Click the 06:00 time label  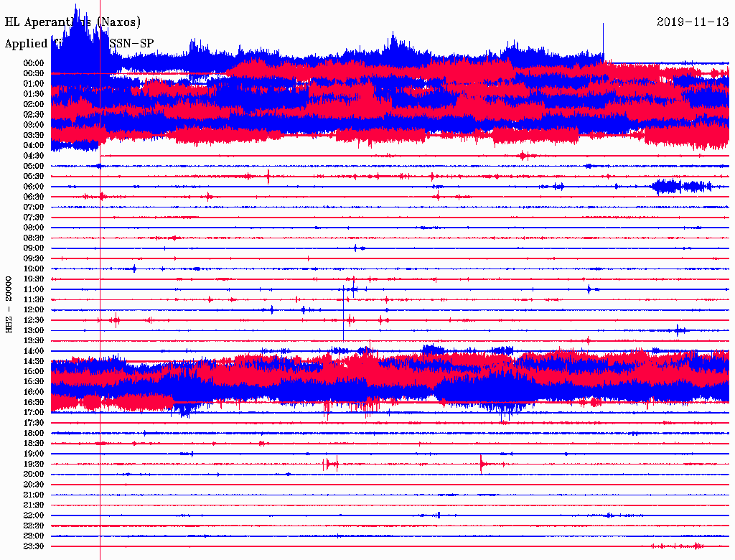[34, 187]
